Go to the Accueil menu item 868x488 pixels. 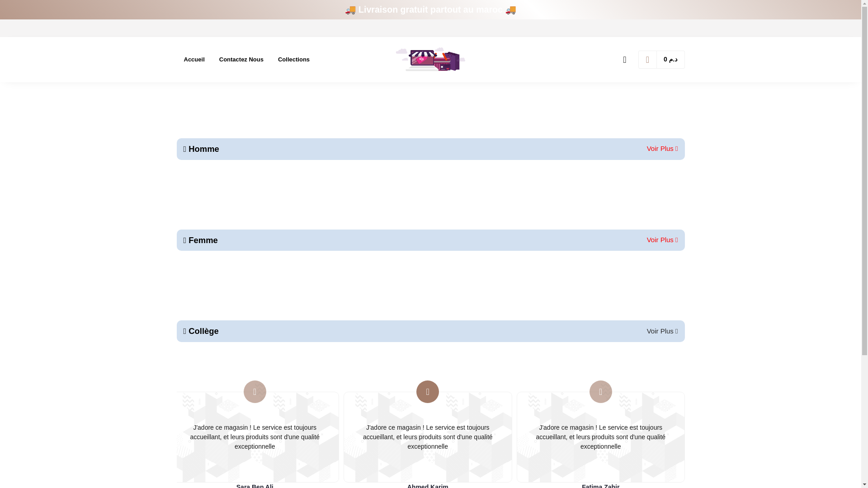[x=194, y=60]
